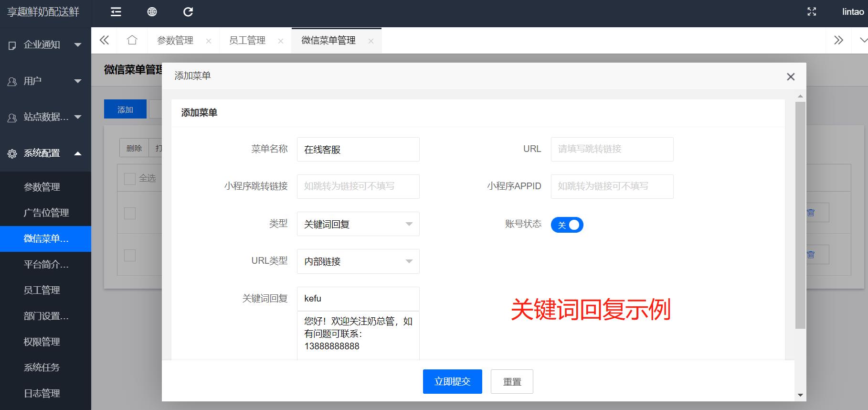Close the 员工管理 tab
The height and width of the screenshot is (410, 868).
click(281, 41)
